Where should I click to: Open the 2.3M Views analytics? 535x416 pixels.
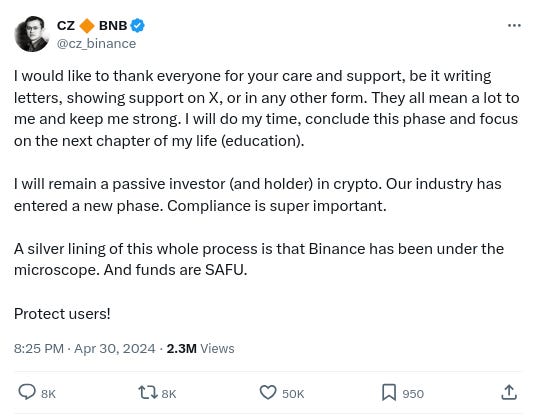click(x=200, y=349)
